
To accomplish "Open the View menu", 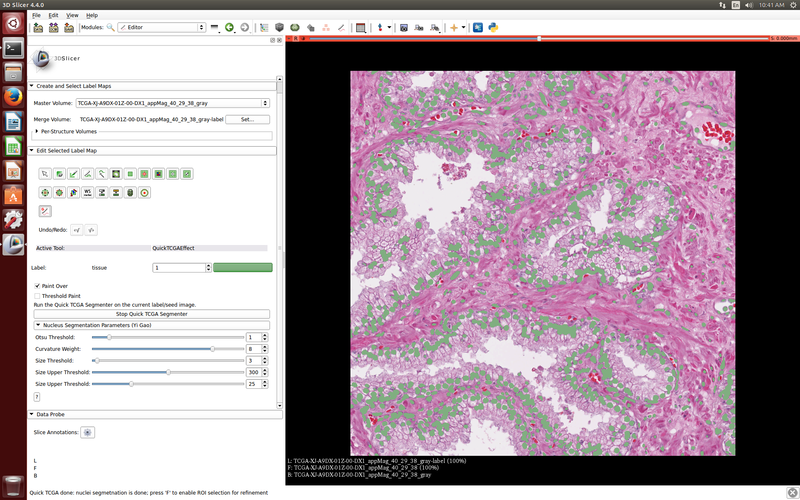I will click(x=72, y=16).
